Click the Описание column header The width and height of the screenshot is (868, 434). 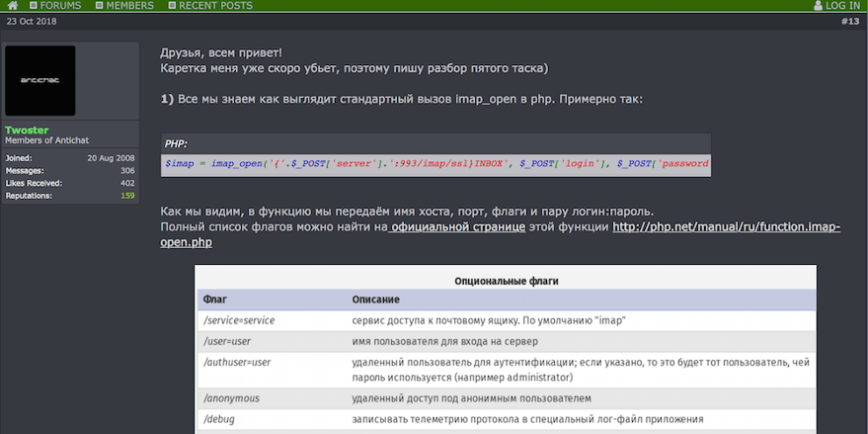point(376,300)
